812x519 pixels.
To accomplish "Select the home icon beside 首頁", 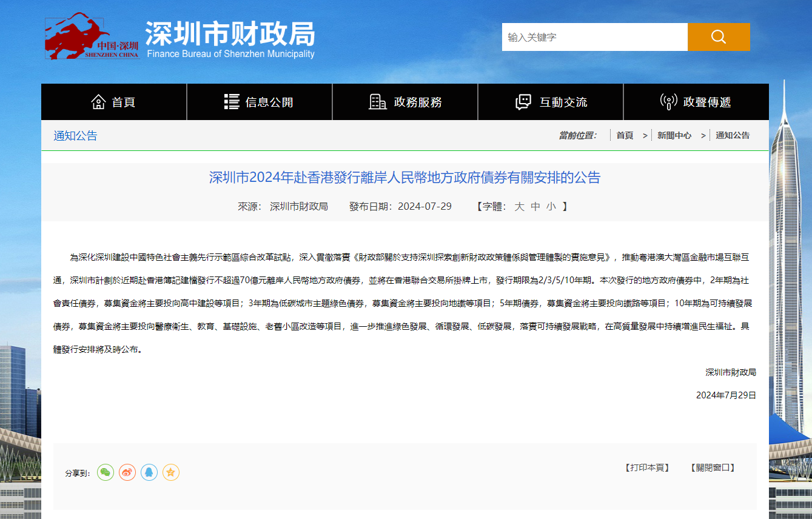I will click(98, 101).
